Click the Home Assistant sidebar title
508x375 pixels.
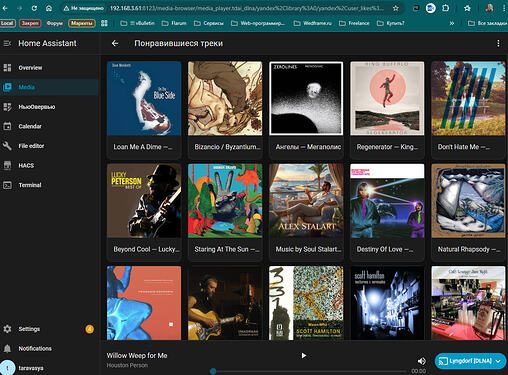(47, 43)
